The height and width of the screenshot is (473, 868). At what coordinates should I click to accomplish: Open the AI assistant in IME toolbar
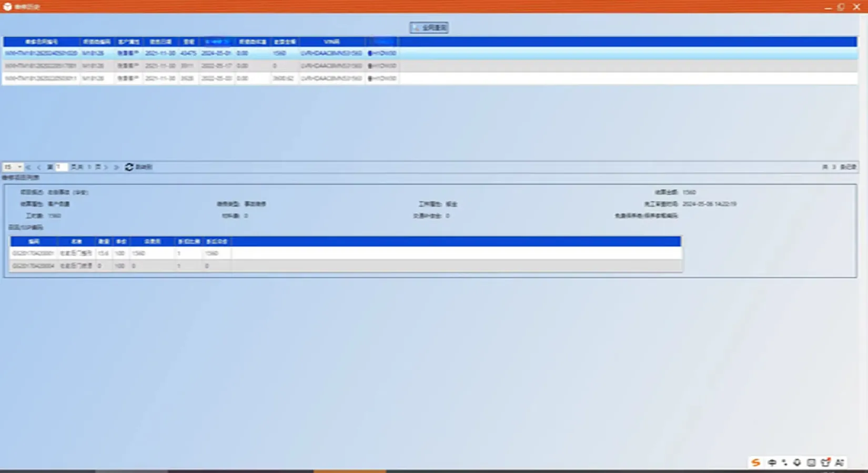tap(840, 462)
